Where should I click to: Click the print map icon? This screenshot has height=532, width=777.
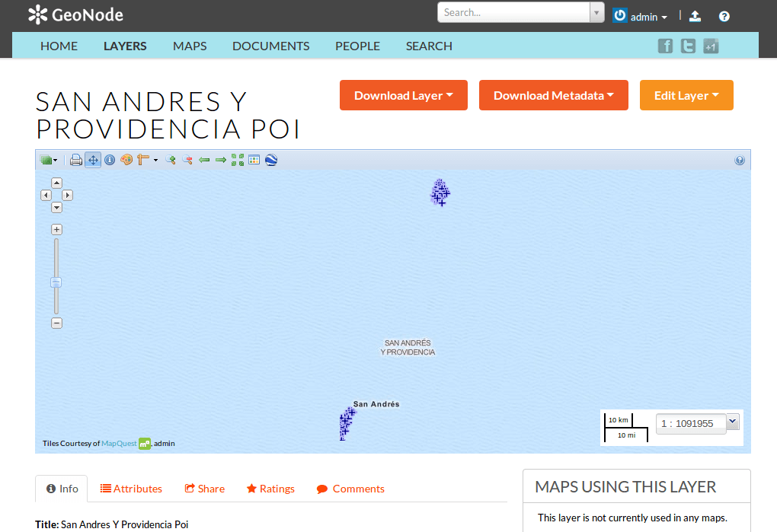coord(76,160)
